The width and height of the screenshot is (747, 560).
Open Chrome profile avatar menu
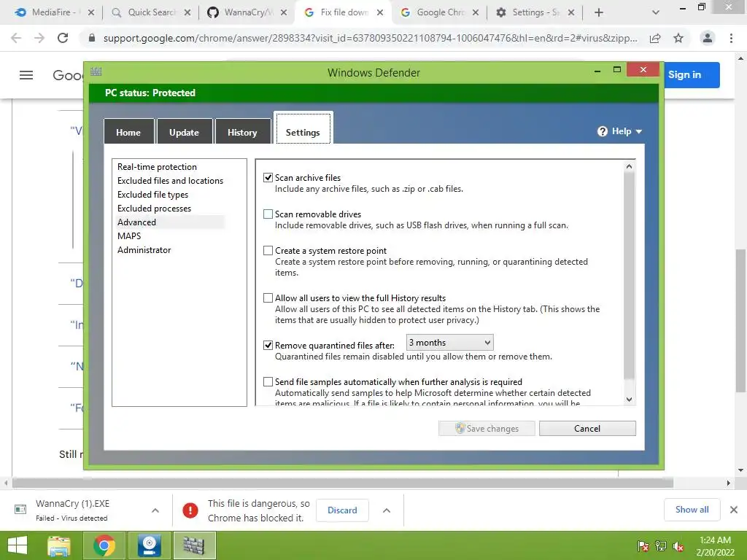coord(708,38)
